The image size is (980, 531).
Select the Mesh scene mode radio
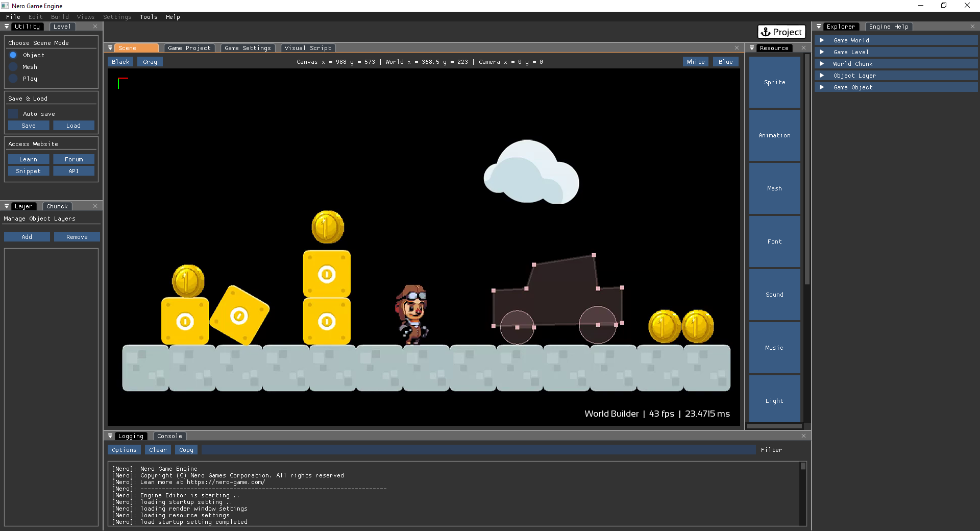click(13, 67)
